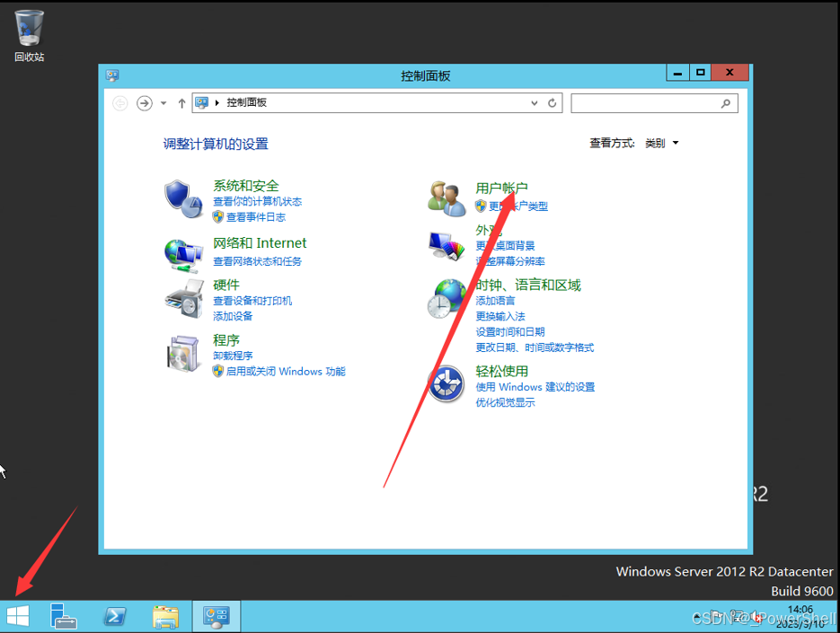The height and width of the screenshot is (633, 840).
Task: Click the System and Security shield icon
Action: (183, 199)
